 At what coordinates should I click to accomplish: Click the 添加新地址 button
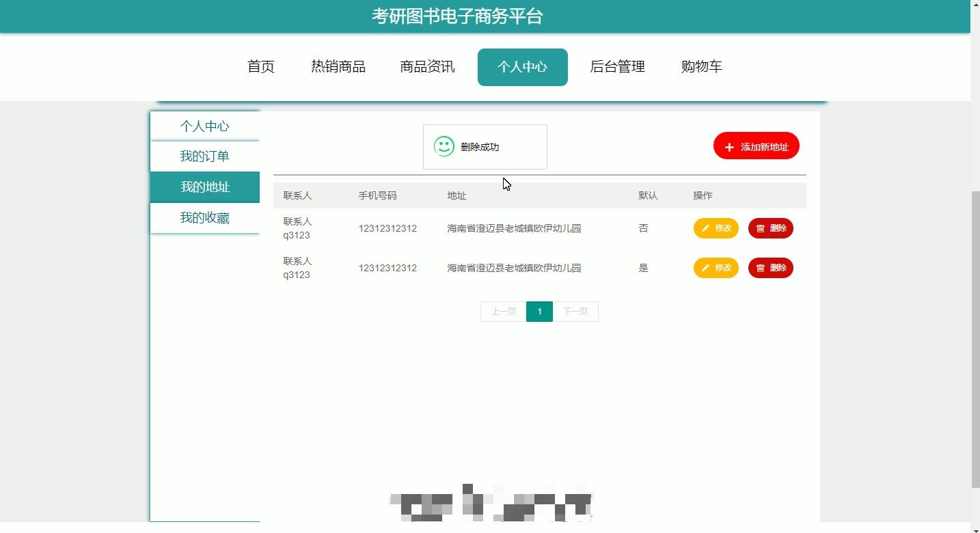click(x=756, y=146)
